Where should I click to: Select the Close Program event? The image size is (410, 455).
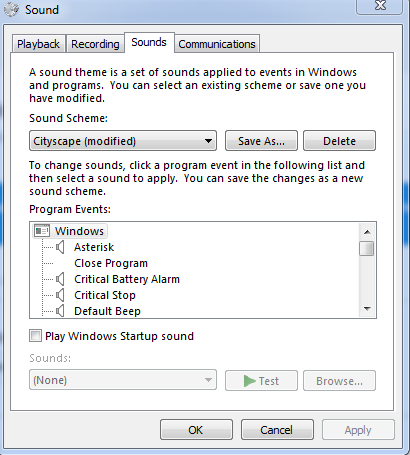(x=111, y=263)
